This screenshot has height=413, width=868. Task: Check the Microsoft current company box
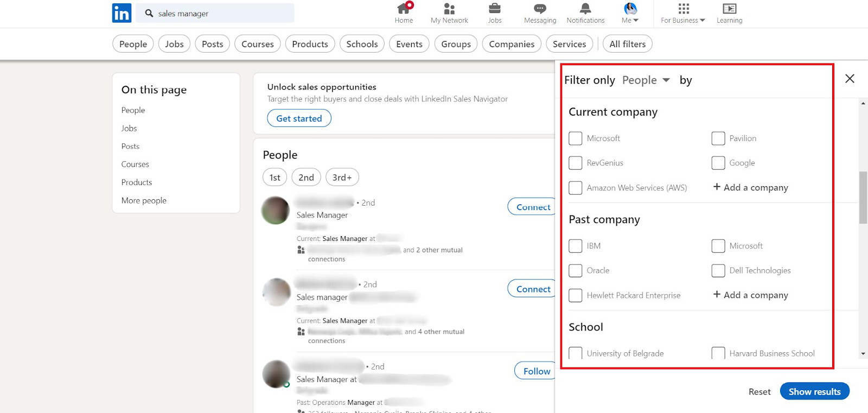(576, 138)
